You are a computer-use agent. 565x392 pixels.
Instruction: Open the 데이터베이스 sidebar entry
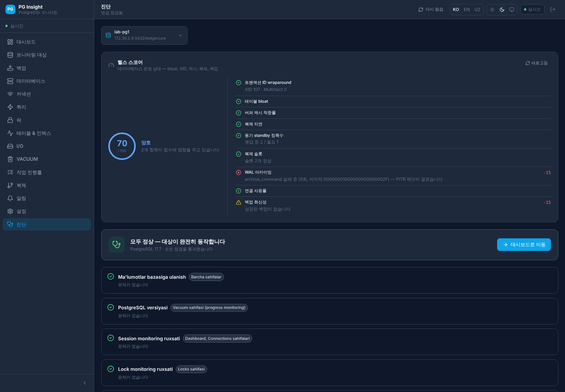[x=47, y=81]
